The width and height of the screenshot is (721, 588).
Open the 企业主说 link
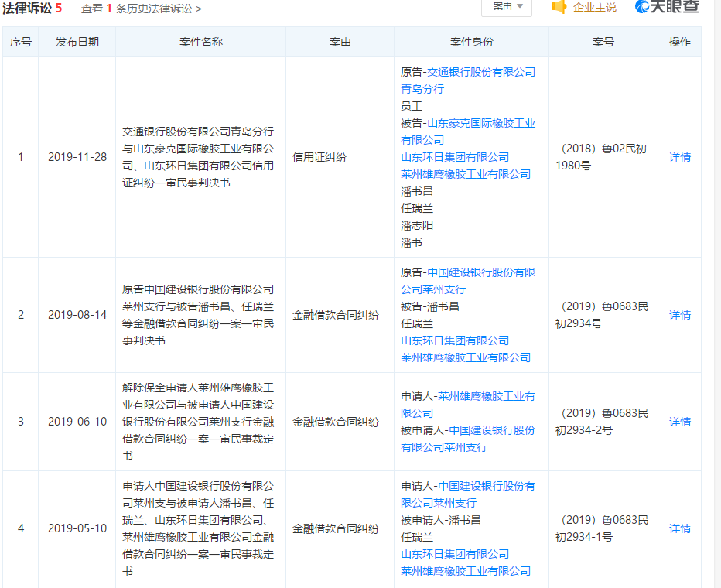[594, 8]
